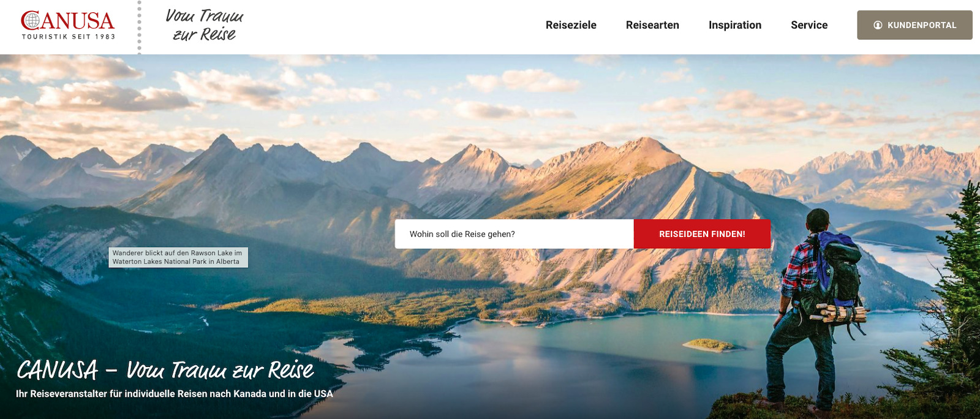Screen dimensions: 980x419
Task: Click the 'Touristik seit 1983' text under the logo
Action: pyautogui.click(x=69, y=37)
